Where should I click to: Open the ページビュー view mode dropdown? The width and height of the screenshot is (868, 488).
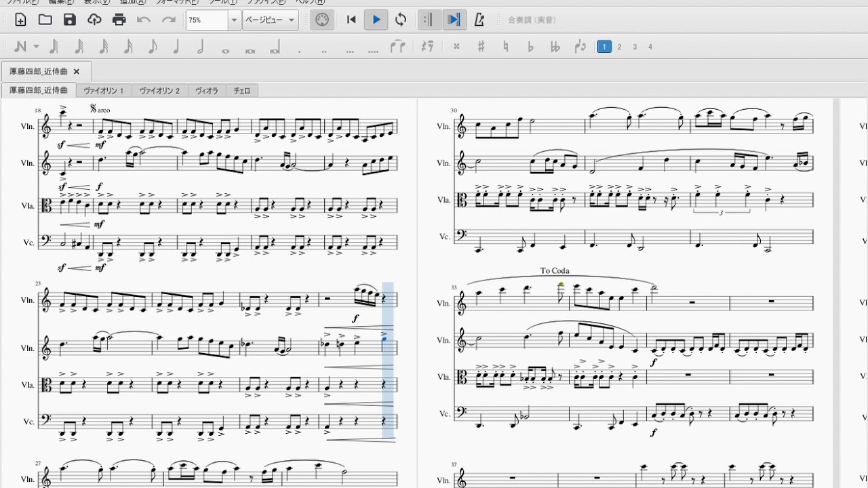tap(271, 20)
